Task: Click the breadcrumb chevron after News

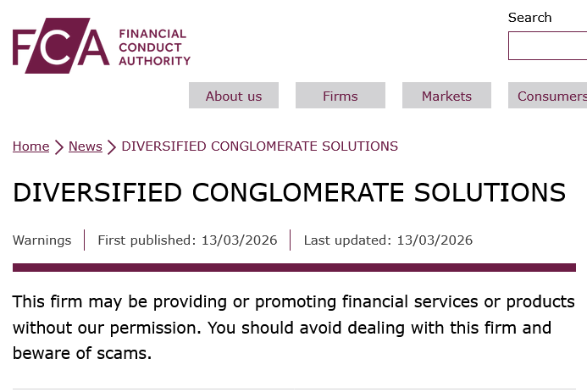Action: point(112,147)
